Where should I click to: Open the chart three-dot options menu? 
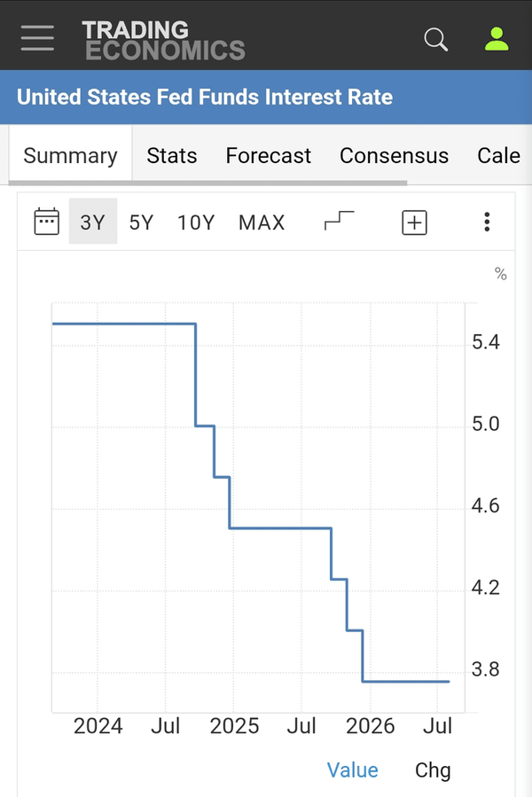(x=487, y=223)
